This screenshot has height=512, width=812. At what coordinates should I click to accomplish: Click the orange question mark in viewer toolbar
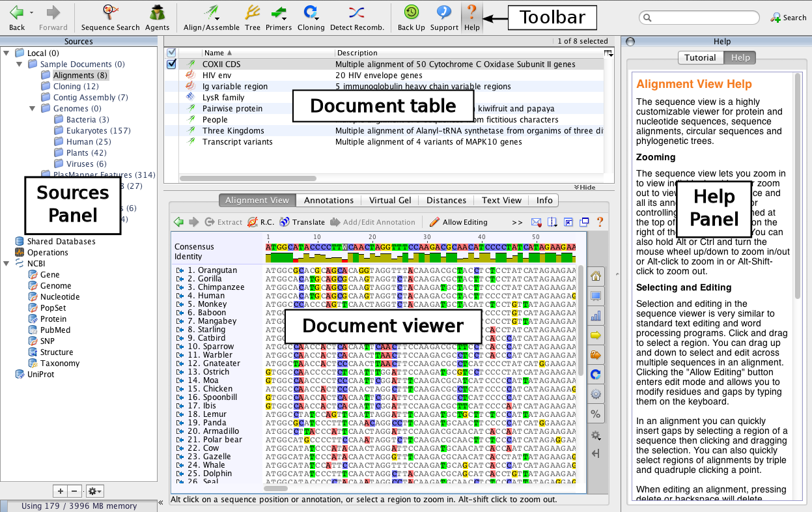pyautogui.click(x=600, y=222)
